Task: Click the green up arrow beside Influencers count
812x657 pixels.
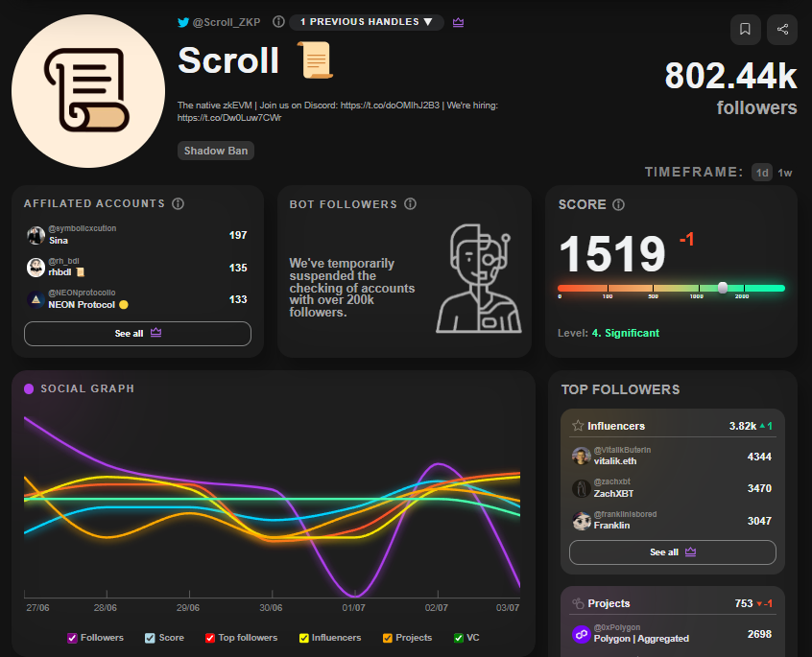Action: click(762, 426)
